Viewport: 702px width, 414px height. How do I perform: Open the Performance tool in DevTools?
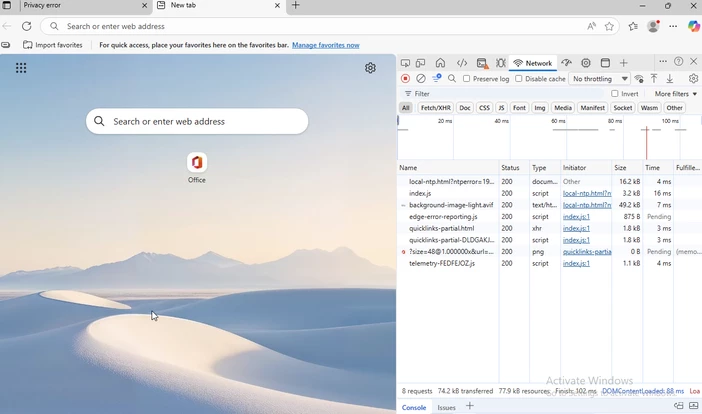point(566,63)
